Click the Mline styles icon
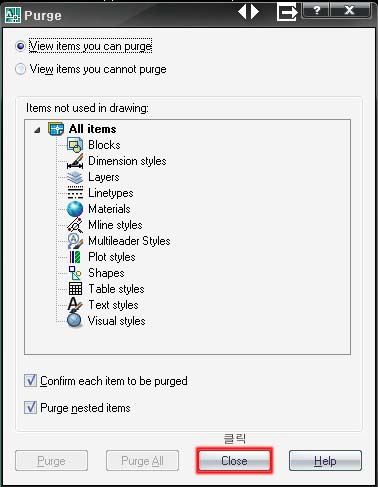 click(75, 225)
